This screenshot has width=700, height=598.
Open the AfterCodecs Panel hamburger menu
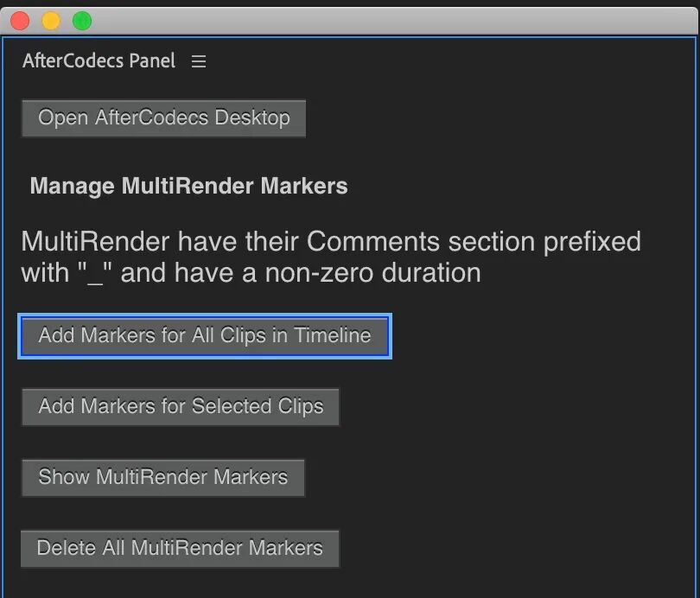[199, 61]
